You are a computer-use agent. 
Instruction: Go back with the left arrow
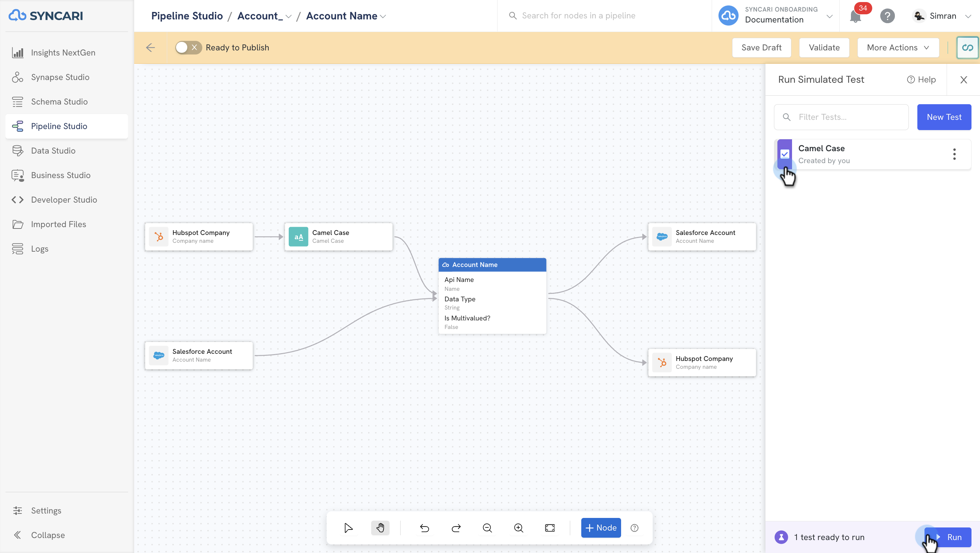pos(151,48)
